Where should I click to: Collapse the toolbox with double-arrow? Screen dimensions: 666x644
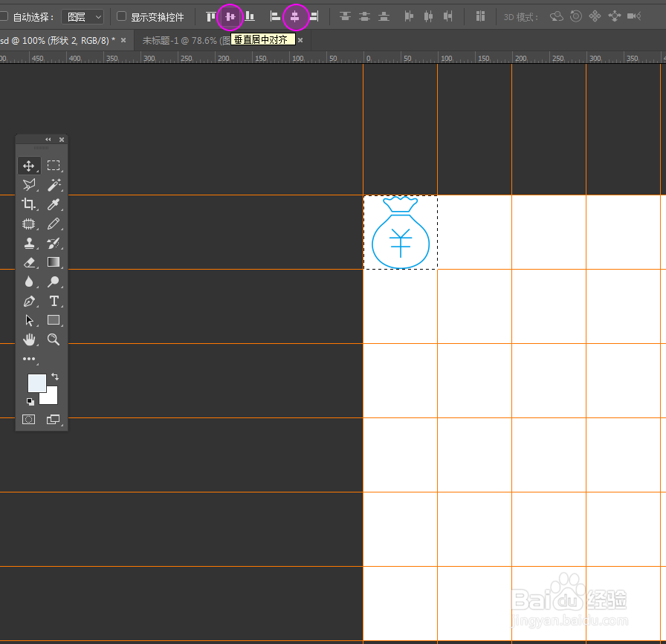coord(48,139)
